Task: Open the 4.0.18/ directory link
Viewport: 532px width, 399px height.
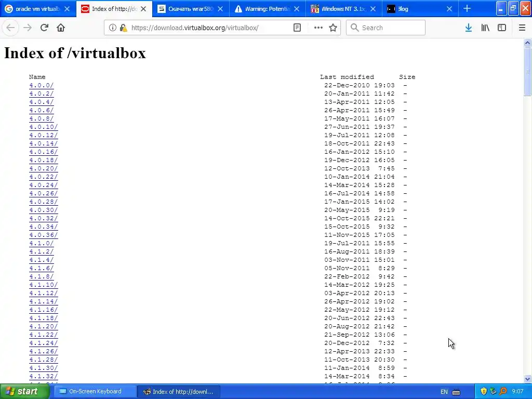Action: 44,160
